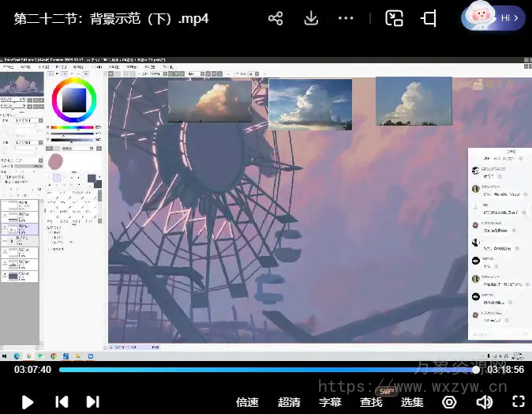Open the 字幕 subtitles options
The image size is (532, 414).
(330, 402)
